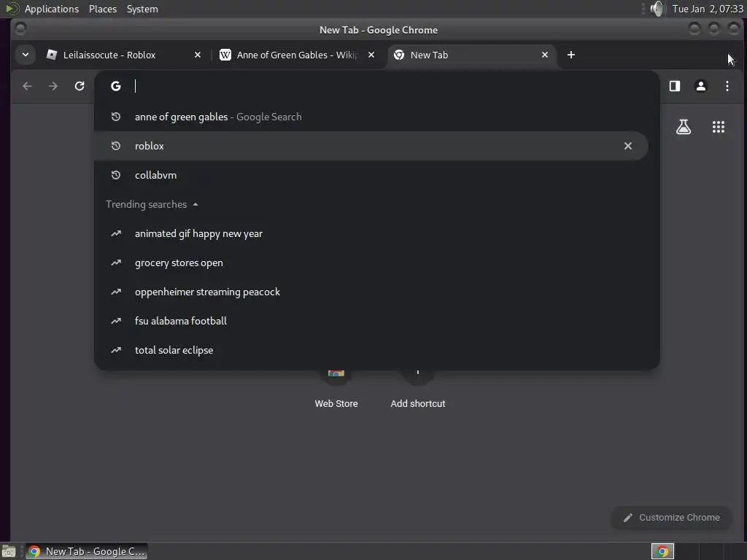
Task: Open the System menu
Action: pyautogui.click(x=142, y=9)
